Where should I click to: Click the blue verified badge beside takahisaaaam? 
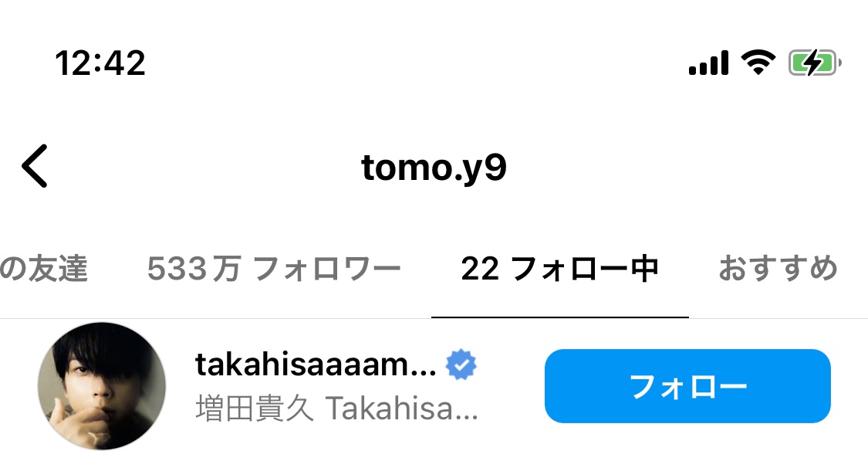point(461,365)
